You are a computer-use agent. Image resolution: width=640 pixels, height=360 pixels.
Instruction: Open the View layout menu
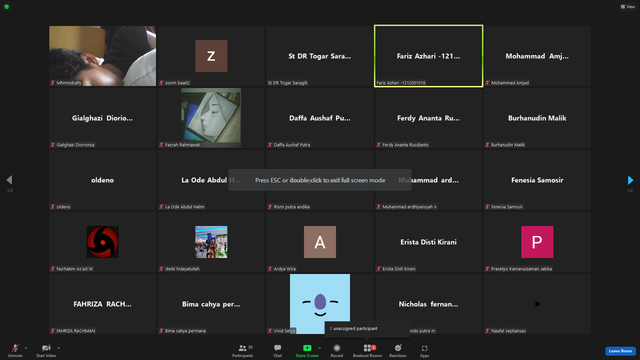click(x=628, y=7)
